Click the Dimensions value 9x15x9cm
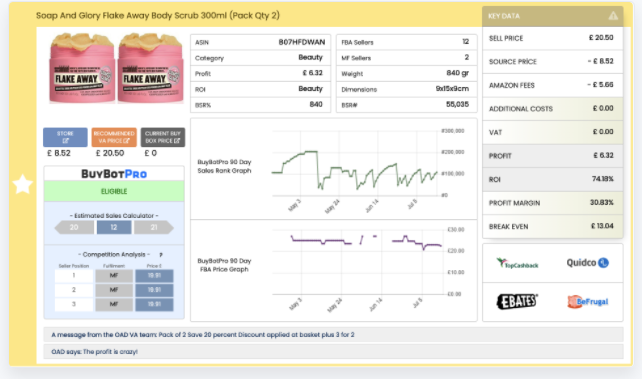The image size is (642, 379). click(452, 88)
